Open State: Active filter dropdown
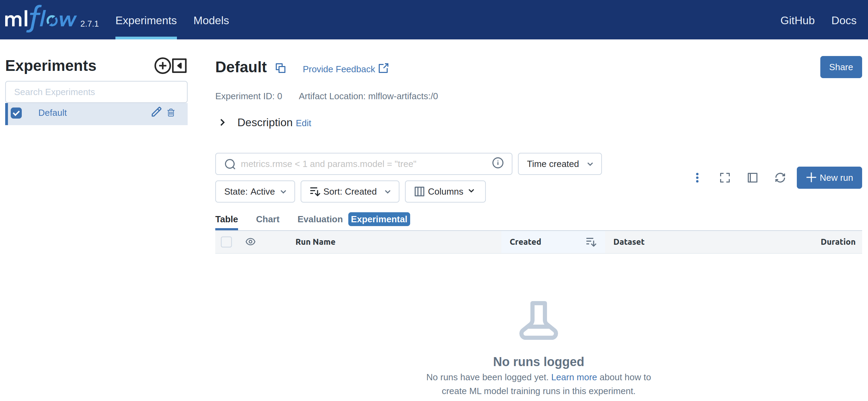 coord(255,192)
